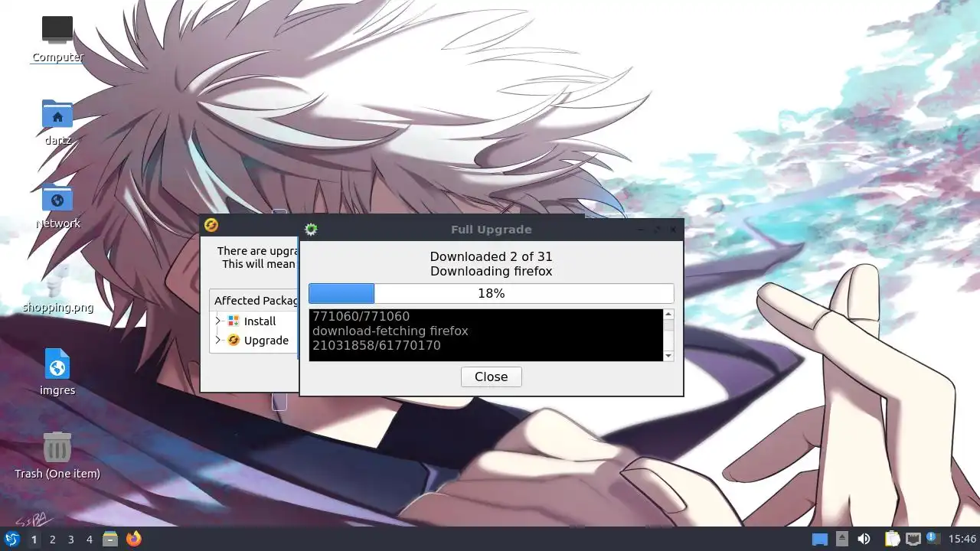Switch to workspace 4

coord(89,540)
